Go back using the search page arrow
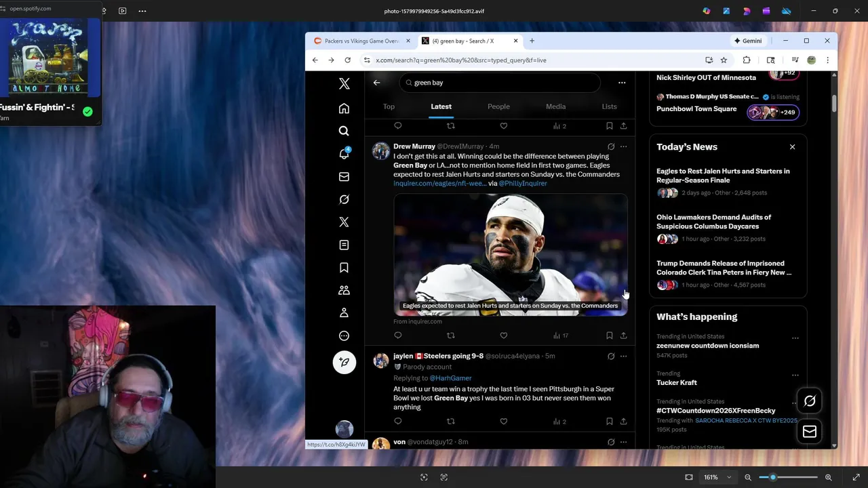The image size is (868, 488). point(376,83)
